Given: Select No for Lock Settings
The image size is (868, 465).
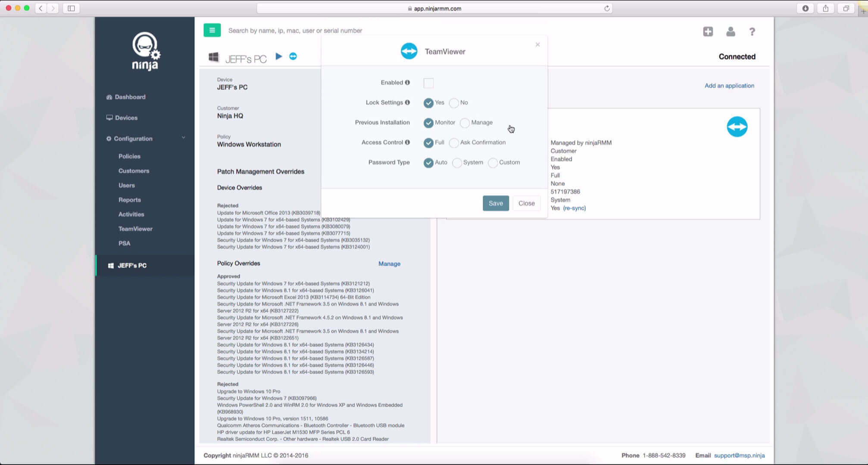Looking at the screenshot, I should (x=454, y=103).
